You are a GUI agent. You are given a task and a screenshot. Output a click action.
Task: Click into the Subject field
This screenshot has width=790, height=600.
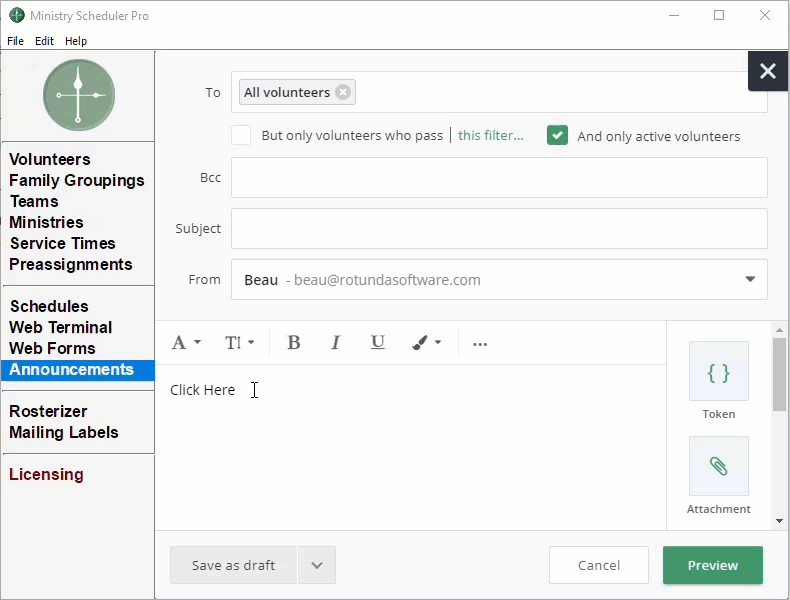click(x=499, y=229)
